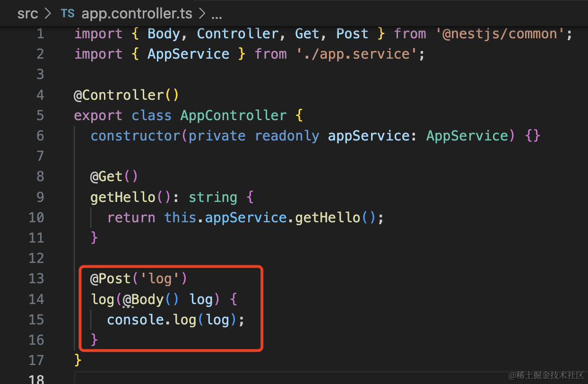The image size is (588, 384).
Task: Click the chevron after app.controller.ts breadcrumb
Action: tap(202, 13)
